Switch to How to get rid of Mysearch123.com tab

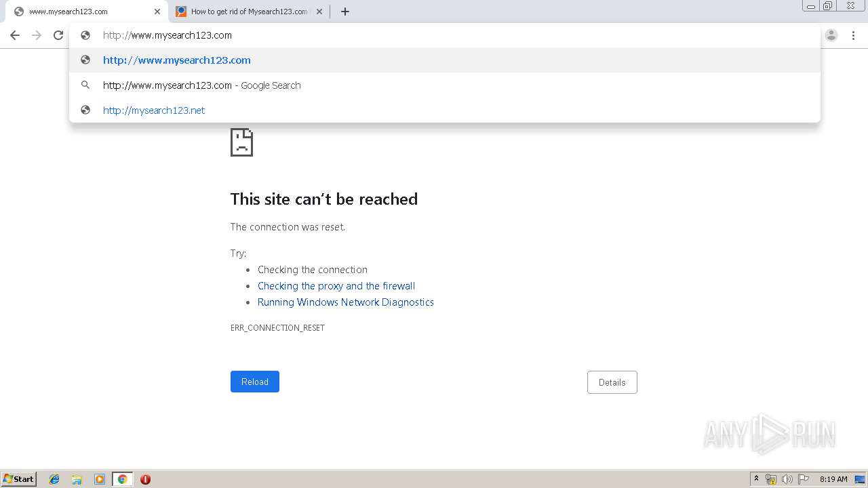coord(249,12)
